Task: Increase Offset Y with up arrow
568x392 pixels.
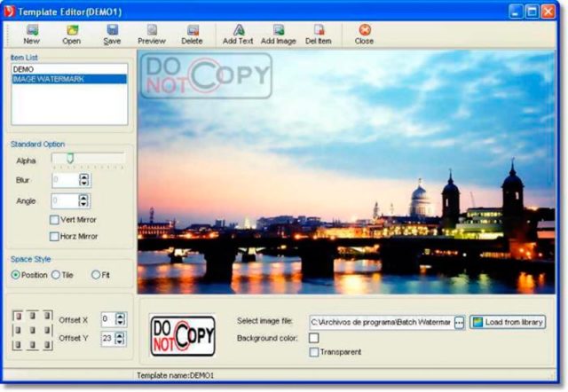Action: (120, 335)
